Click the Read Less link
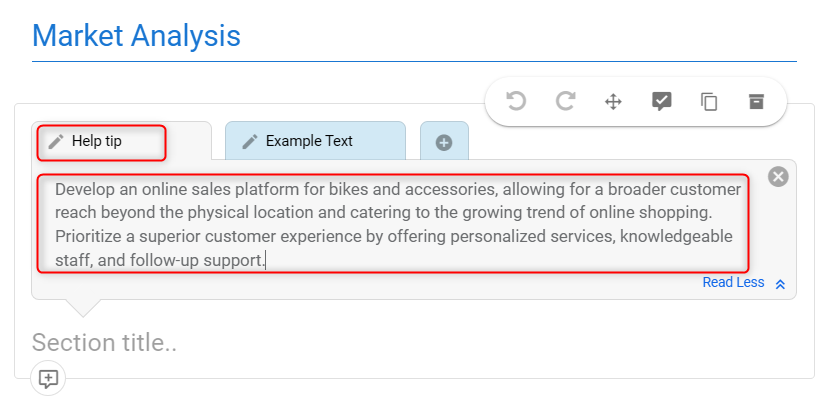Viewport: 838px width, 408px height. (733, 282)
